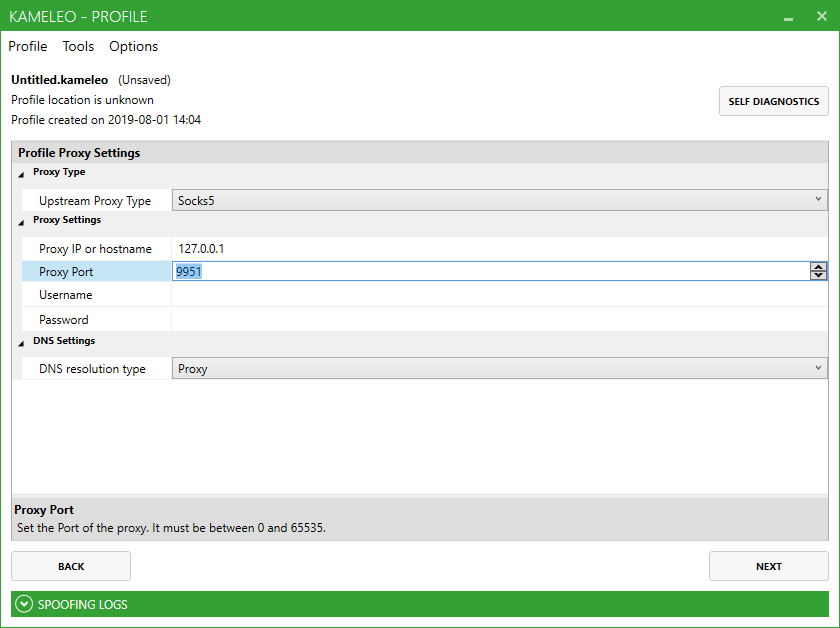Click the Password input field
Screen dimensions: 840x628
tap(499, 319)
